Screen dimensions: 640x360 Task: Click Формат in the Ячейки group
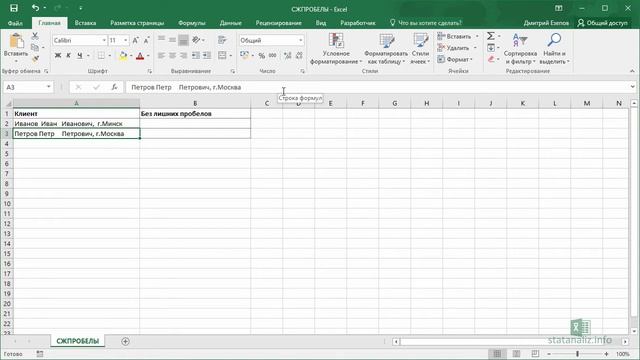pyautogui.click(x=455, y=59)
